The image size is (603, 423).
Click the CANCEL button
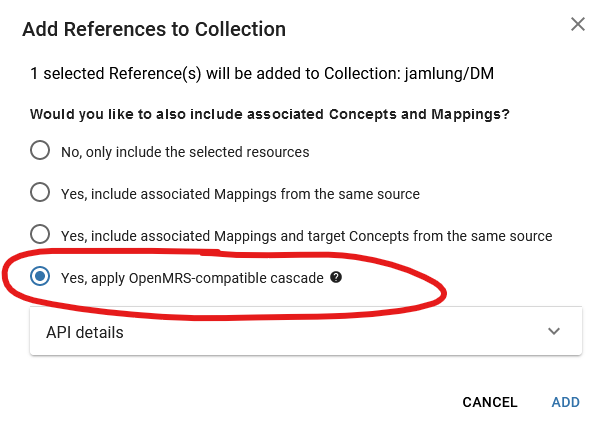pyautogui.click(x=490, y=402)
